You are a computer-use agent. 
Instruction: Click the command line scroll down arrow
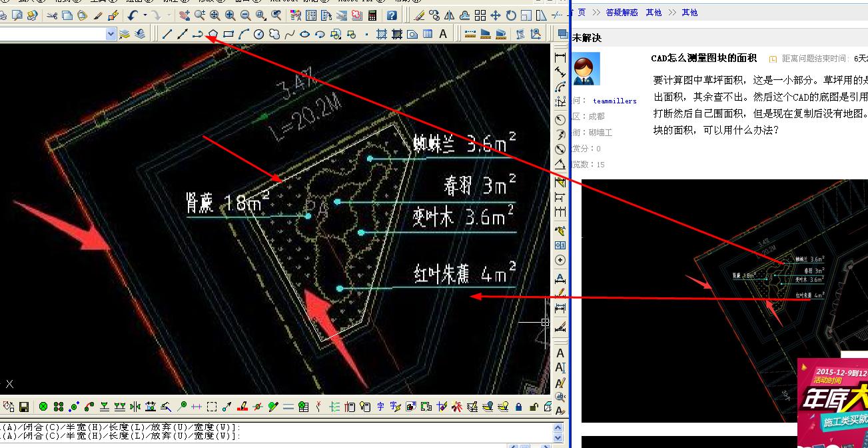point(558,437)
